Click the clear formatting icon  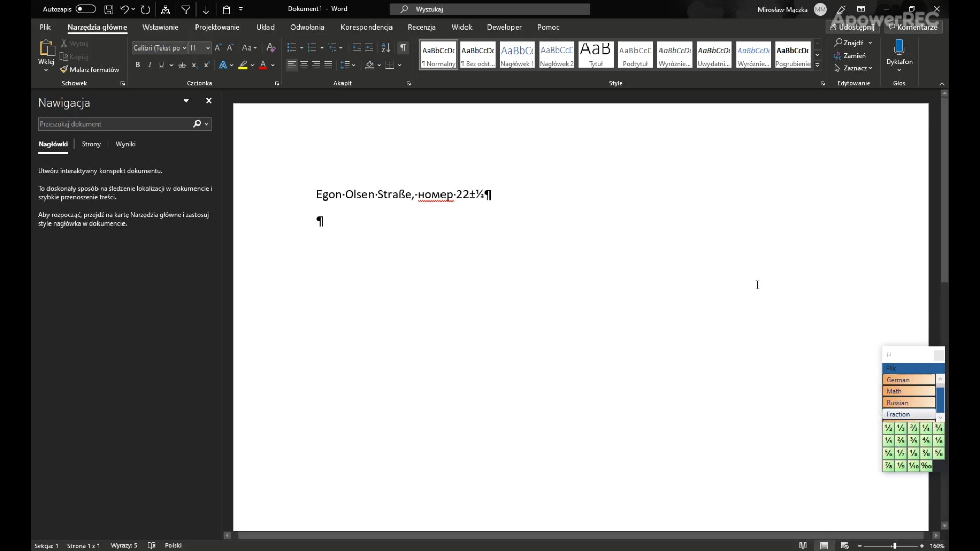(271, 47)
